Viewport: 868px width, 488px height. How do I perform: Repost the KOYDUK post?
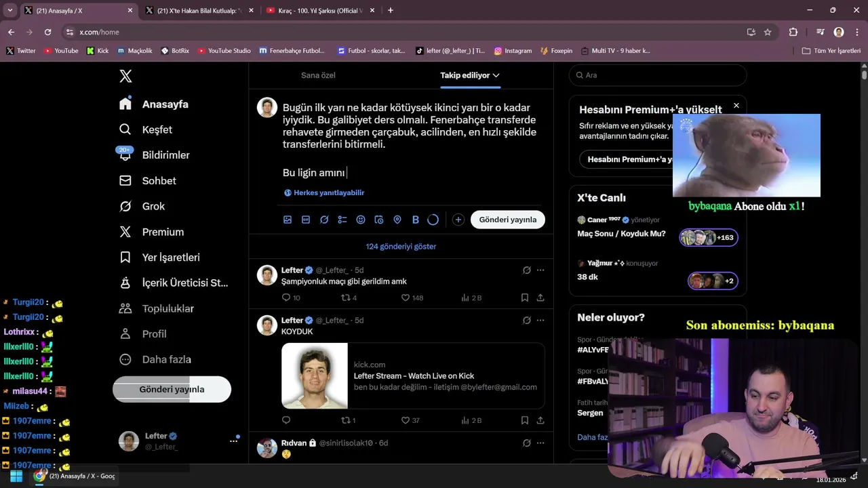click(x=349, y=420)
